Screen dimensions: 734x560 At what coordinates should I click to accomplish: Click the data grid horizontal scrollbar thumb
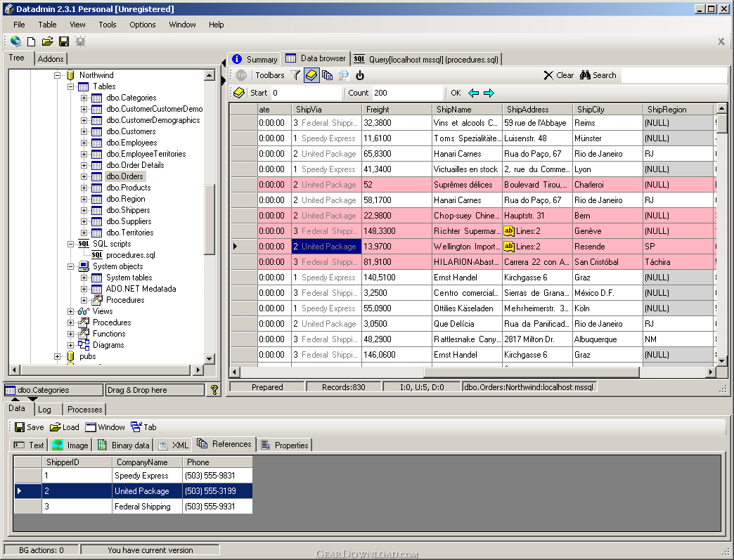click(532, 372)
